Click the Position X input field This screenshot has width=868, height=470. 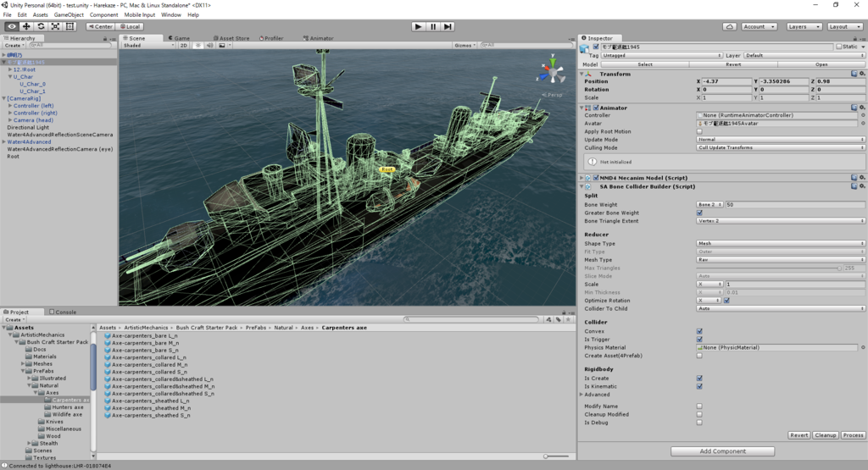726,81
